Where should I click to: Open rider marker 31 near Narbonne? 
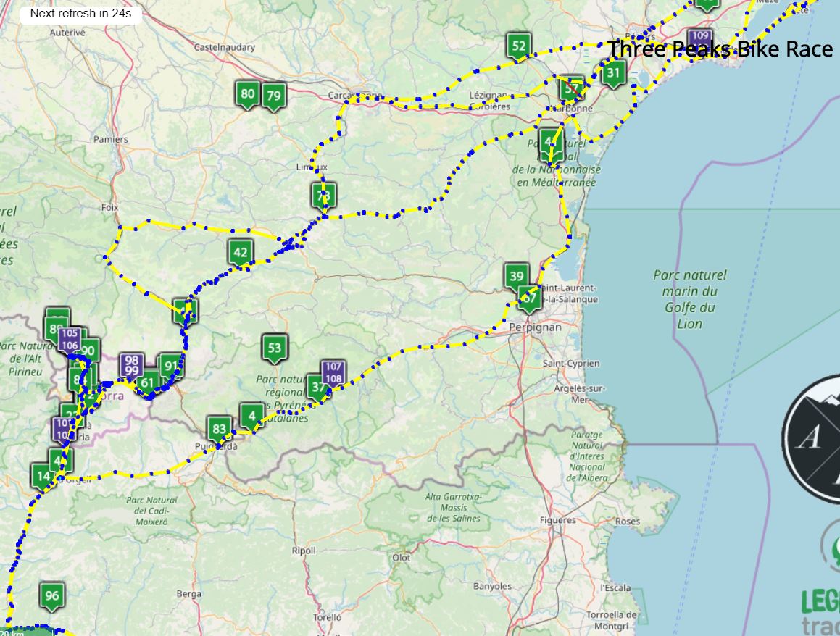(x=613, y=73)
